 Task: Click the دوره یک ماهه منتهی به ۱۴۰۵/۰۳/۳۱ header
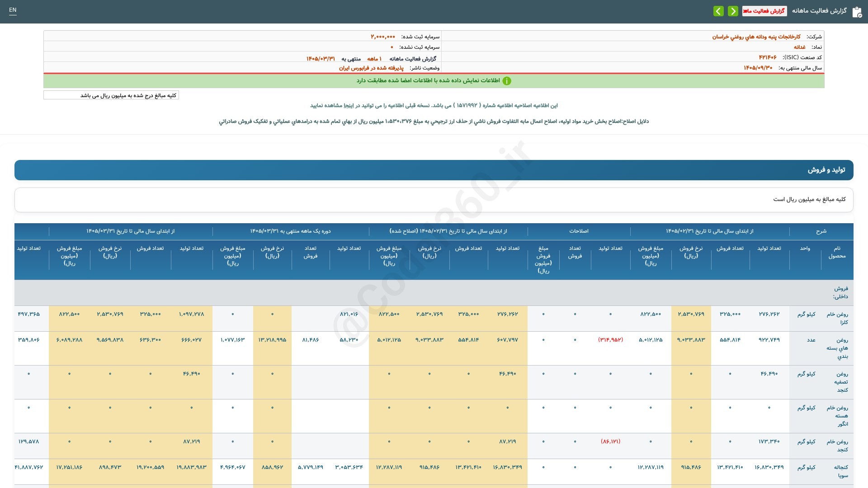click(291, 231)
